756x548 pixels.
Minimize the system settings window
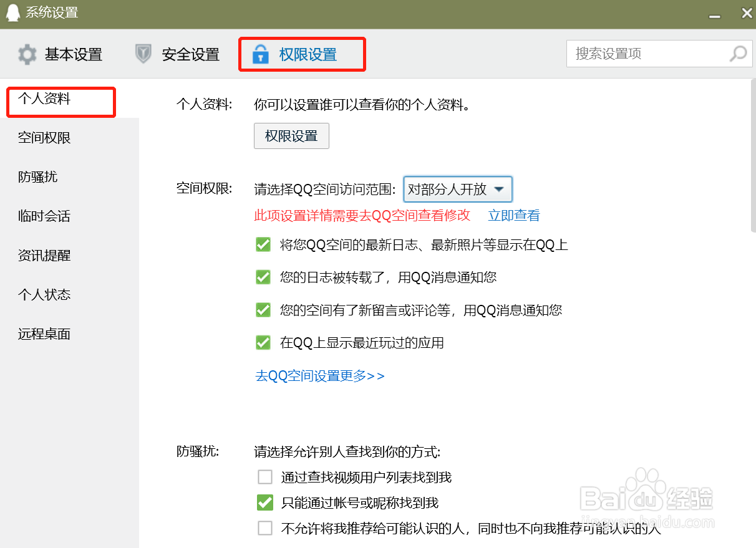(715, 16)
